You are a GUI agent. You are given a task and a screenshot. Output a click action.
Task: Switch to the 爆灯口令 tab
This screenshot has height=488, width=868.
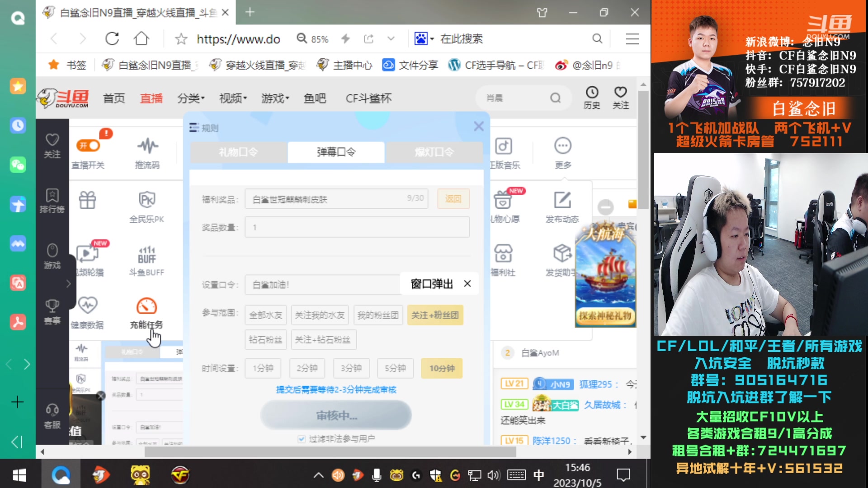(434, 152)
